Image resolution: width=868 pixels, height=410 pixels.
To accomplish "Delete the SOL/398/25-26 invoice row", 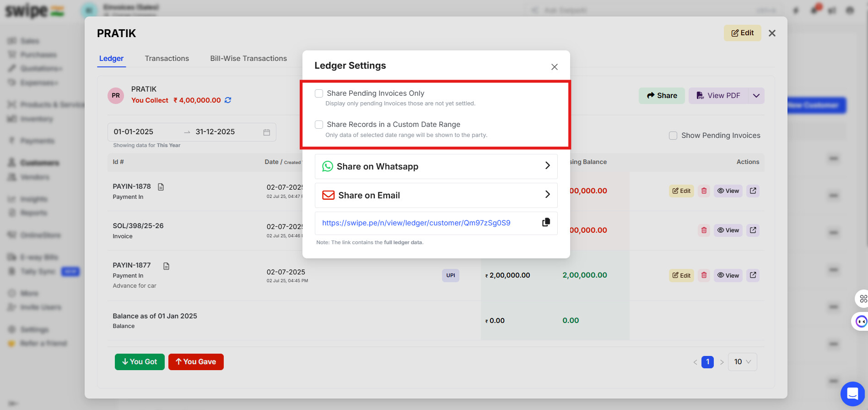I will point(704,230).
